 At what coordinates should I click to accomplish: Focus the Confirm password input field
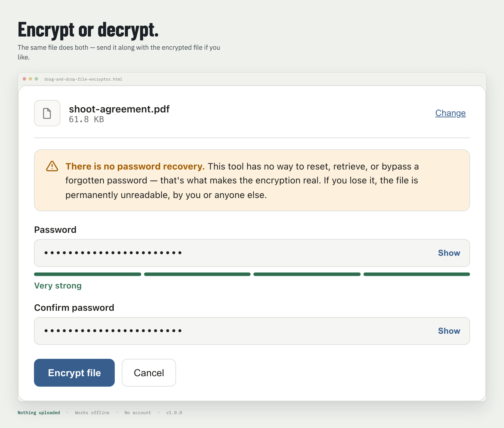point(252,331)
